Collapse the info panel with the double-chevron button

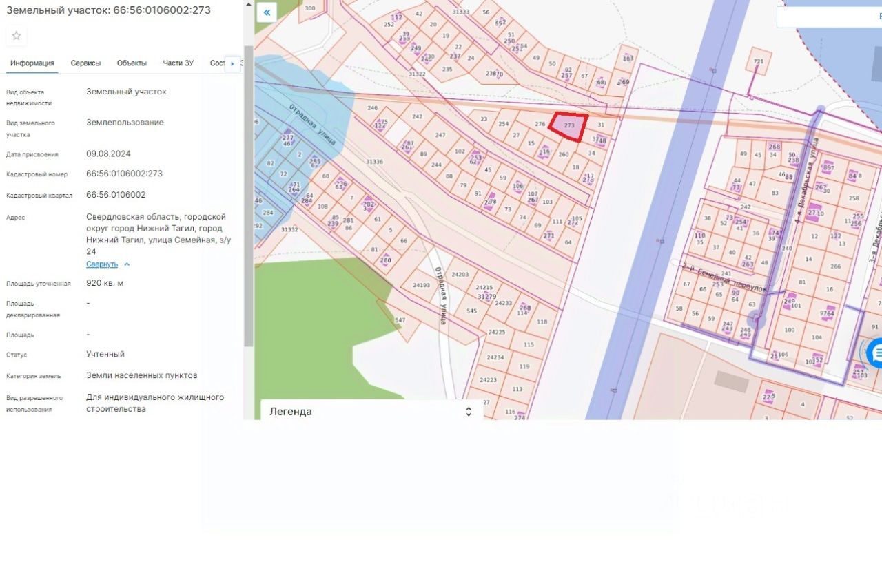pyautogui.click(x=267, y=12)
